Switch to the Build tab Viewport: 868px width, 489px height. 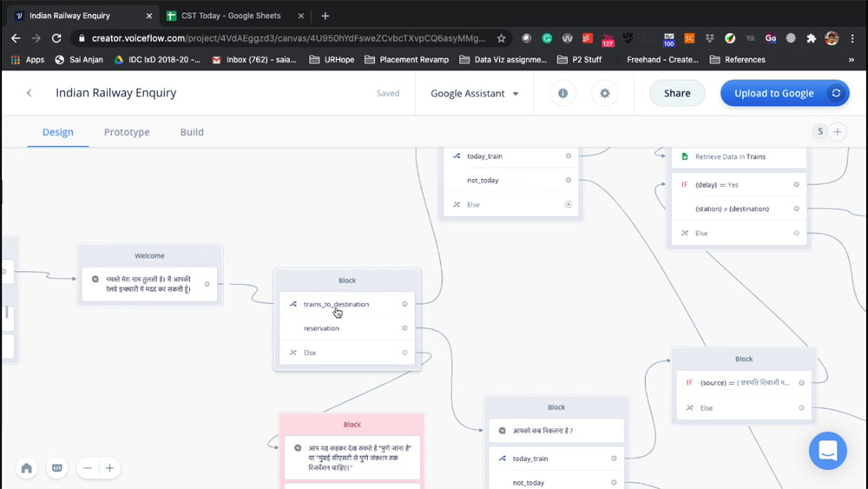192,132
